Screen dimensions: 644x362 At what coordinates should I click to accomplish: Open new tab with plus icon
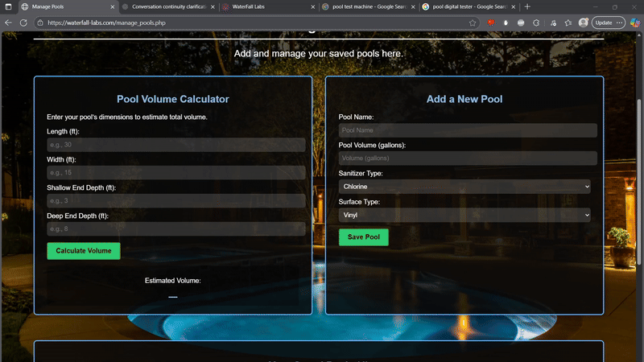528,6
